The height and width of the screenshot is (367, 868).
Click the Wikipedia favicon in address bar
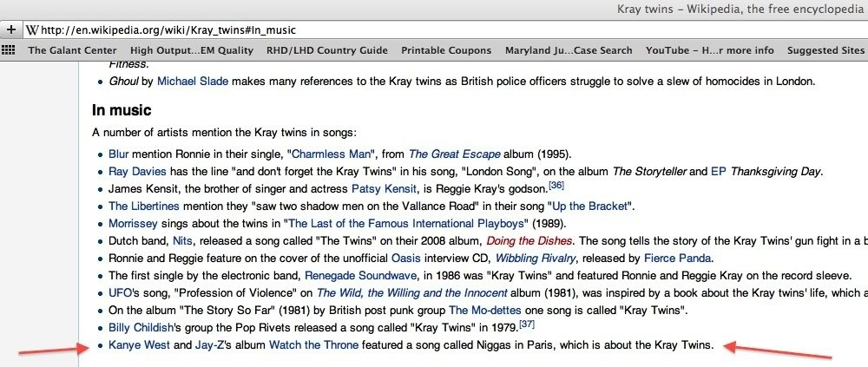tap(33, 29)
